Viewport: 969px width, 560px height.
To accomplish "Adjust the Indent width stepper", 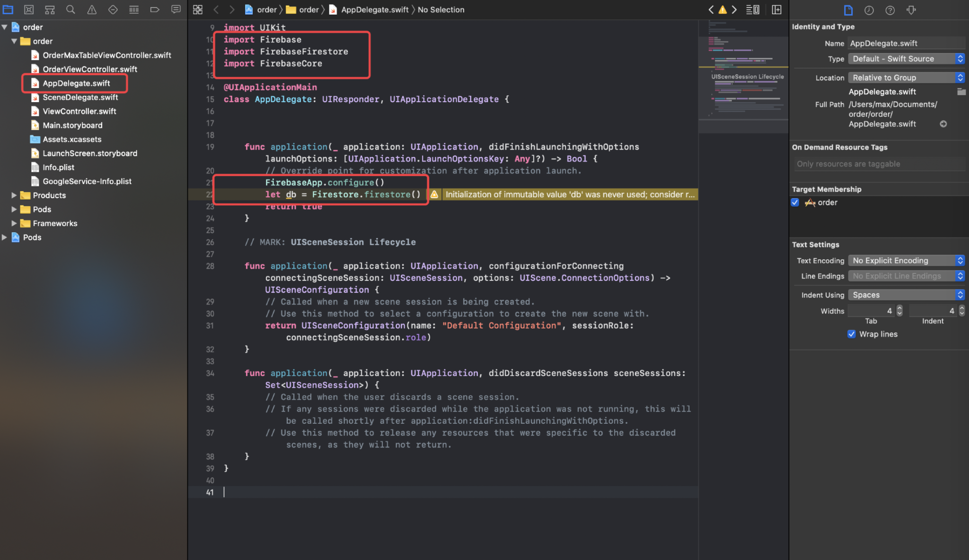I will pyautogui.click(x=961, y=311).
